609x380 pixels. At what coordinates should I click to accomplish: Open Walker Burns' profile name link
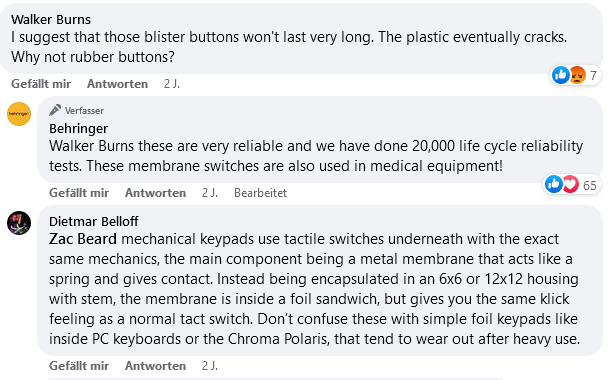tap(51, 19)
